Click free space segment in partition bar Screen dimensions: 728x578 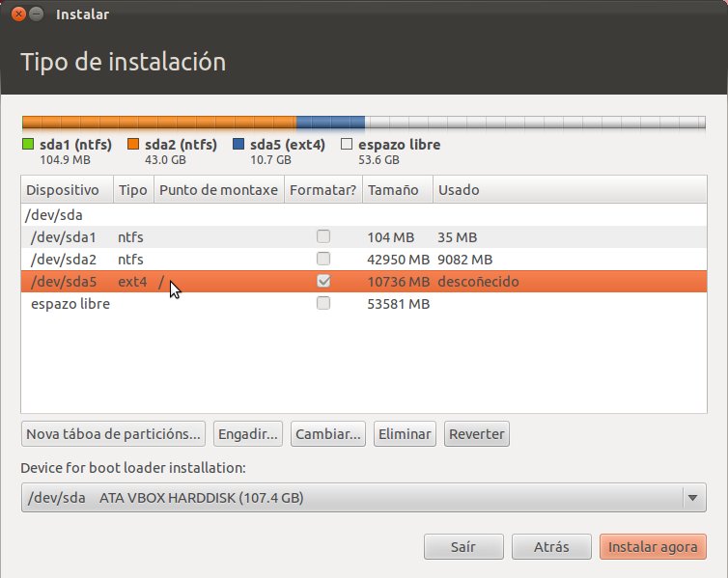pos(535,123)
